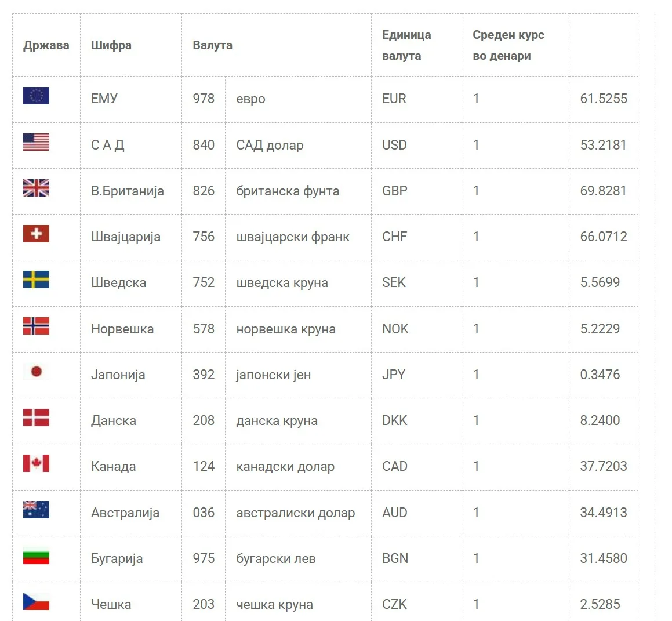
Task: Select the швајцарски франк currency name
Action: click(293, 237)
